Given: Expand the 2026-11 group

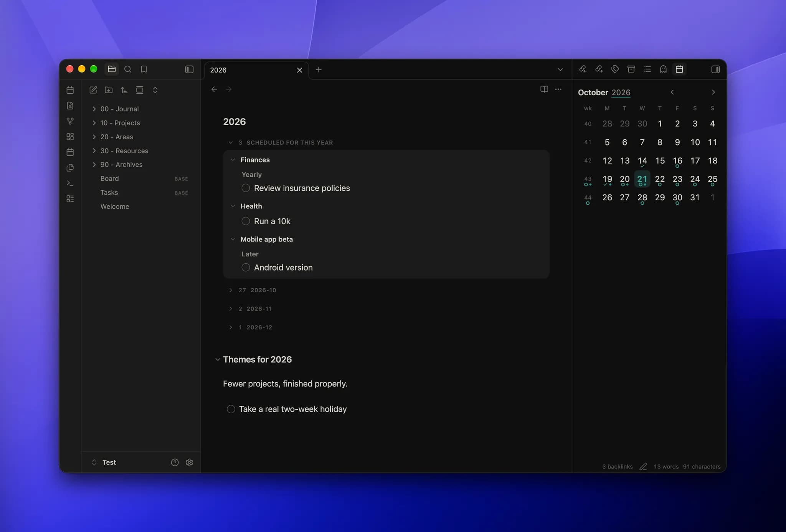Looking at the screenshot, I should click(231, 309).
